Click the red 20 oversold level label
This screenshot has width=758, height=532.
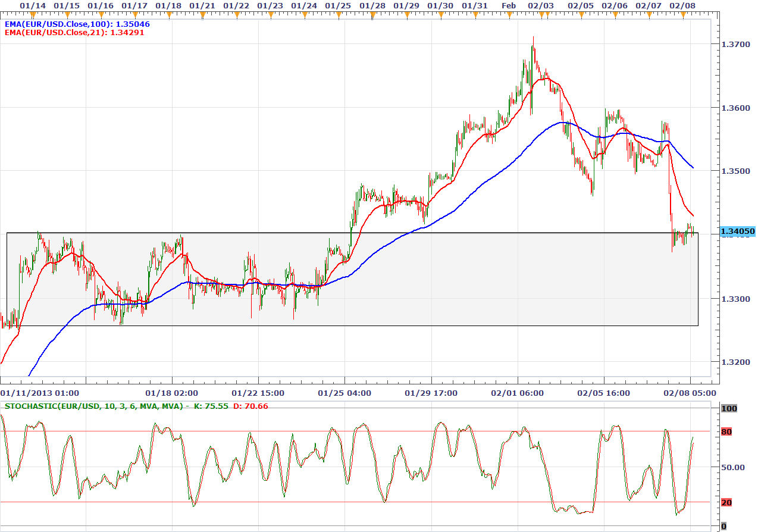click(726, 502)
